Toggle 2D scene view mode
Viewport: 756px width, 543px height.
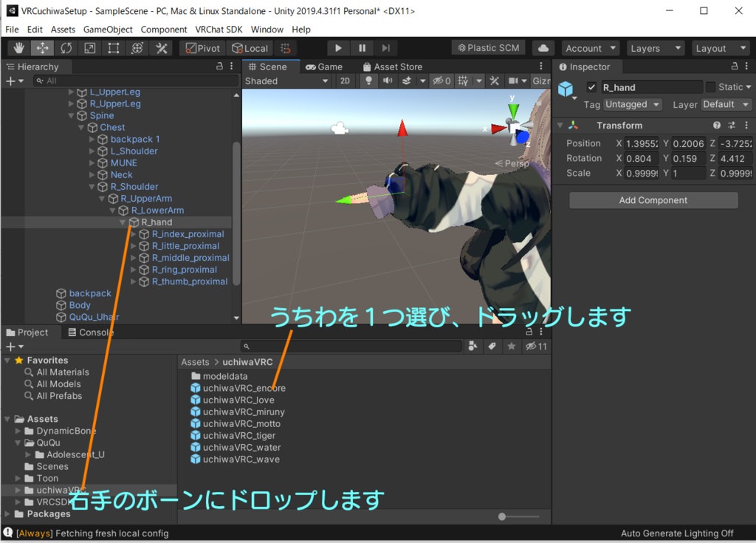pos(346,81)
